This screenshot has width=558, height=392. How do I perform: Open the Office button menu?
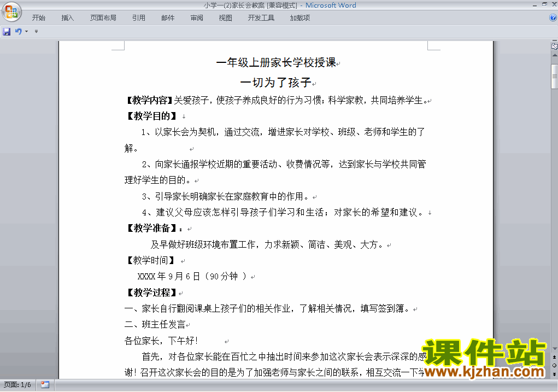point(11,12)
